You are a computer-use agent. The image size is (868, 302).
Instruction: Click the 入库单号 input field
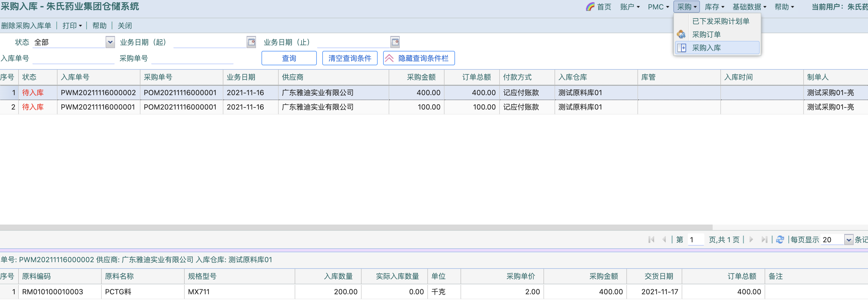73,58
